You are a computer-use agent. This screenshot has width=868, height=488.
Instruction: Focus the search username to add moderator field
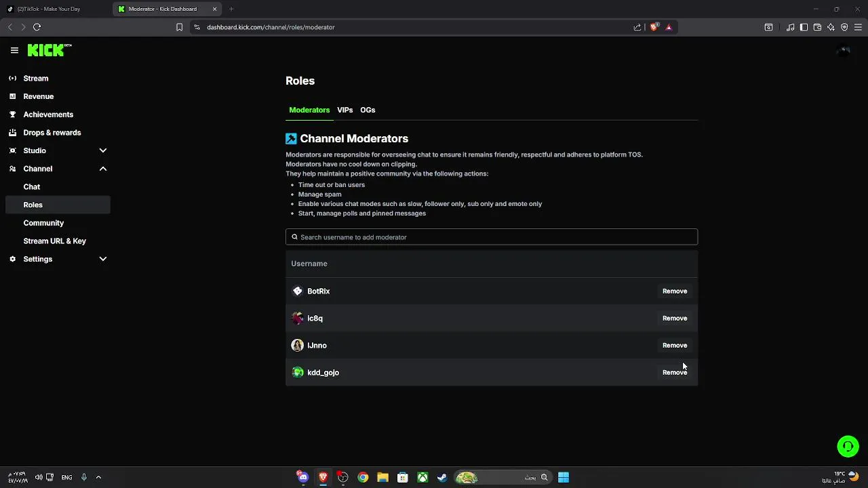pyautogui.click(x=492, y=237)
